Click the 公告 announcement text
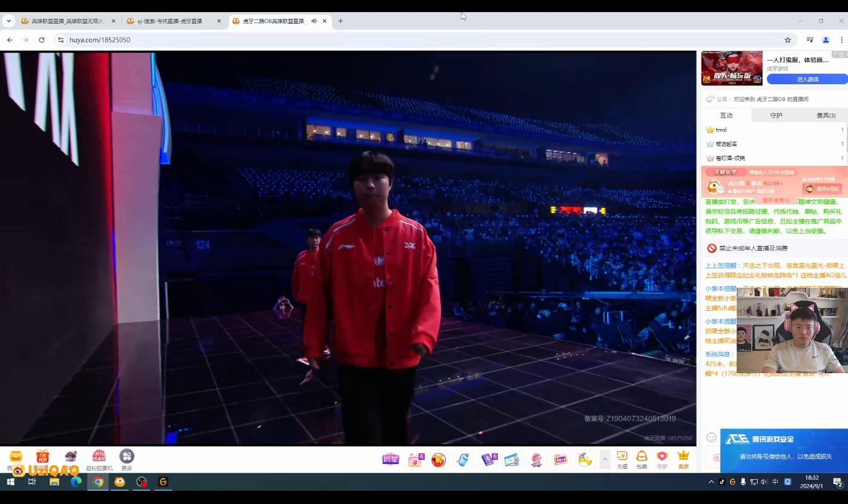The image size is (848, 504). pyautogui.click(x=763, y=99)
